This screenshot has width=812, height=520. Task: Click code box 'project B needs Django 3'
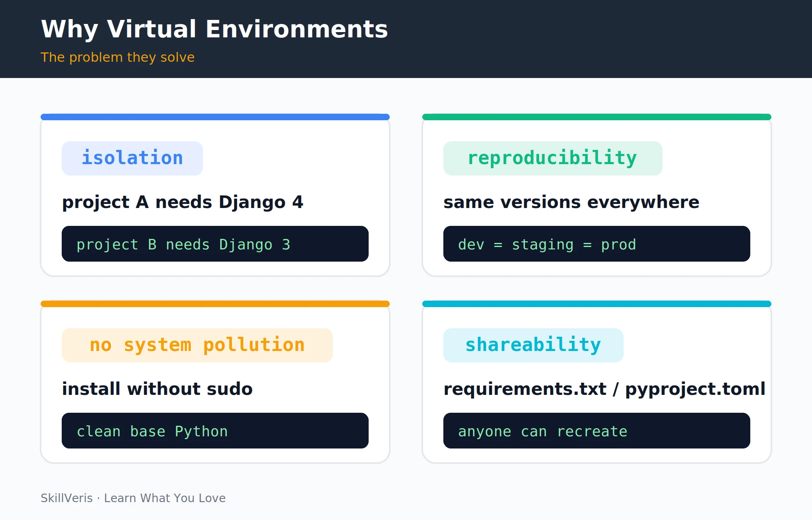tap(215, 244)
